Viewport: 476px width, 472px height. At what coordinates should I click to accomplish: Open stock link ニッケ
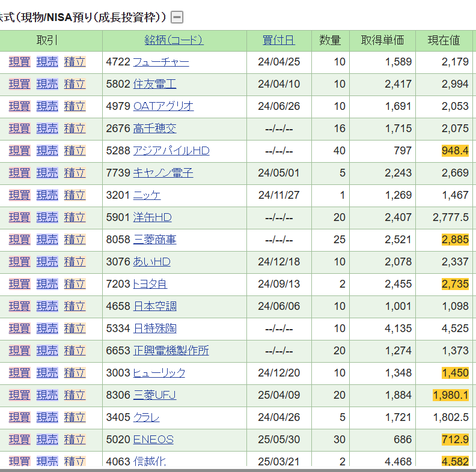click(x=147, y=195)
